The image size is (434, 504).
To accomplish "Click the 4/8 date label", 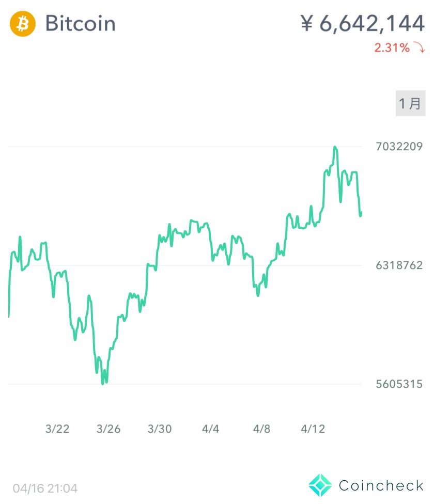I will click(x=262, y=429).
